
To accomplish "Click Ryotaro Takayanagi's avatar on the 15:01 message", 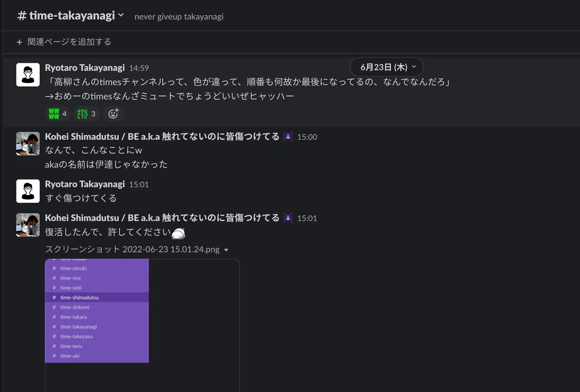I will click(28, 191).
